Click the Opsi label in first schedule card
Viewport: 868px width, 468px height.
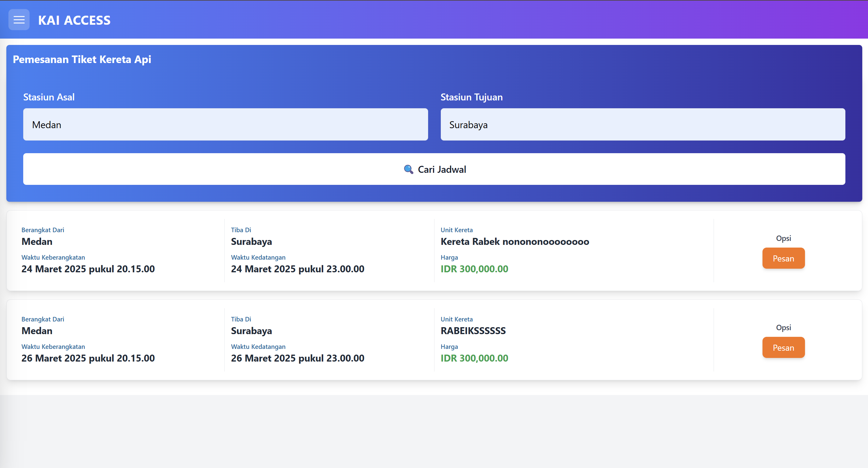pyautogui.click(x=783, y=238)
